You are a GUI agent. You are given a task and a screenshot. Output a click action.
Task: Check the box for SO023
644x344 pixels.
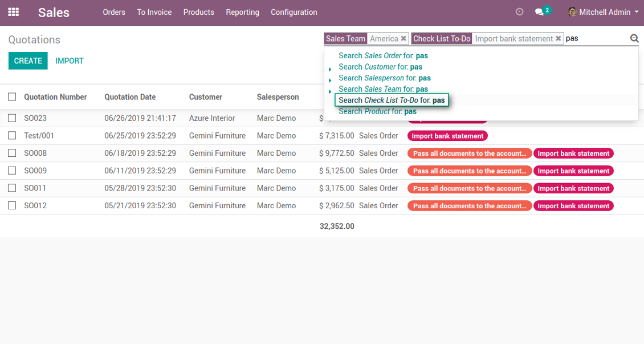point(12,118)
